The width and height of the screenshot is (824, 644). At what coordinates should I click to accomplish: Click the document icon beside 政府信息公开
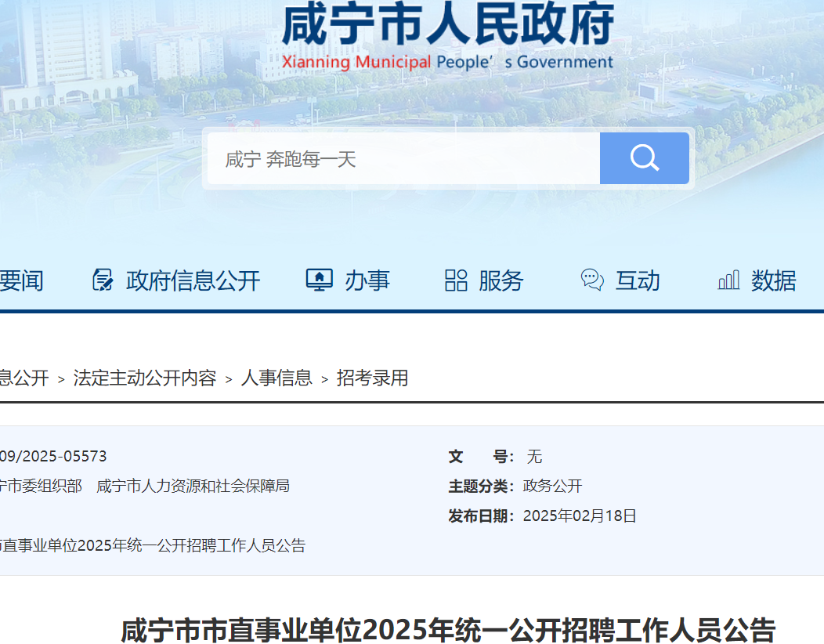[103, 280]
